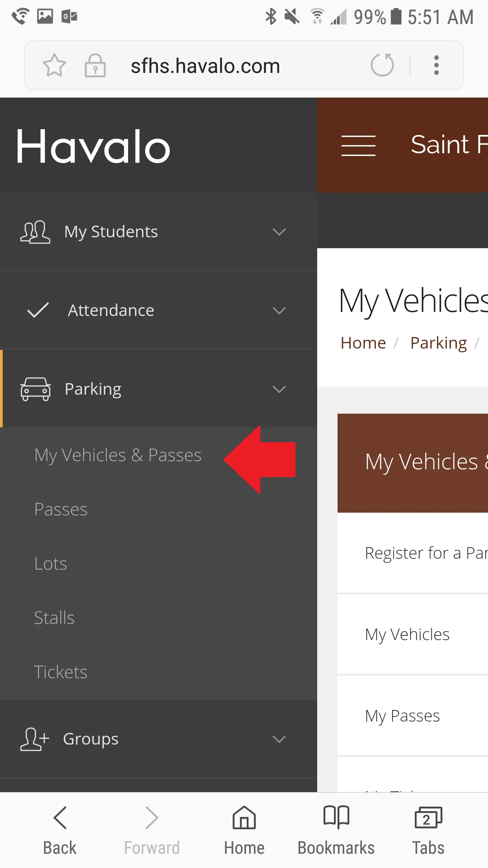The image size is (488, 868).
Task: Open the browser three-dot menu
Action: [436, 65]
